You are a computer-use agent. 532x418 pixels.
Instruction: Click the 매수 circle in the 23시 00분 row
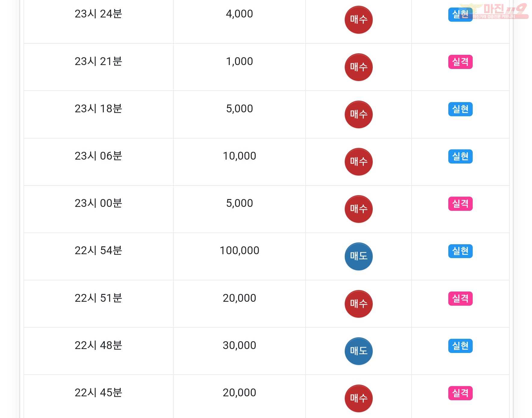click(x=358, y=209)
